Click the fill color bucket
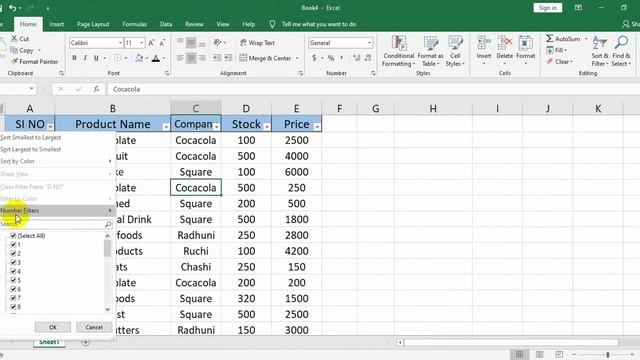Image resolution: width=640 pixels, height=360 pixels. coord(139,58)
